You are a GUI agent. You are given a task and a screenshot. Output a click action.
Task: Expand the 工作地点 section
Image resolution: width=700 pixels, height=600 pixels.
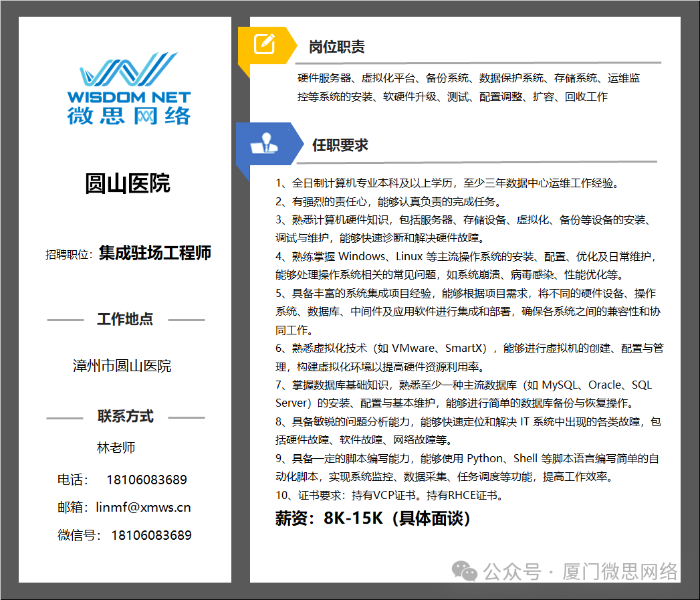pyautogui.click(x=124, y=320)
